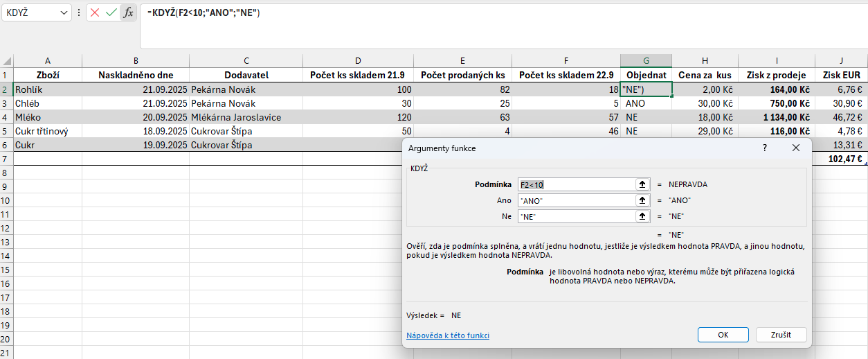Select the cell with value 57

(567, 117)
